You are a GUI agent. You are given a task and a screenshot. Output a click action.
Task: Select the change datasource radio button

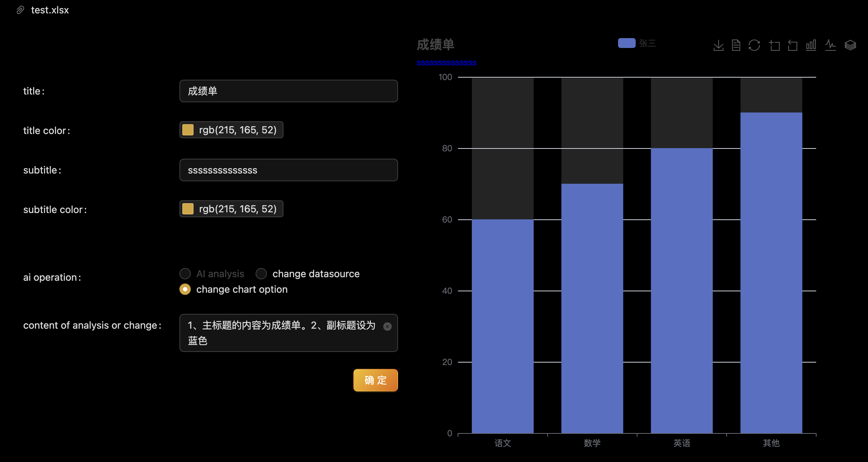261,274
